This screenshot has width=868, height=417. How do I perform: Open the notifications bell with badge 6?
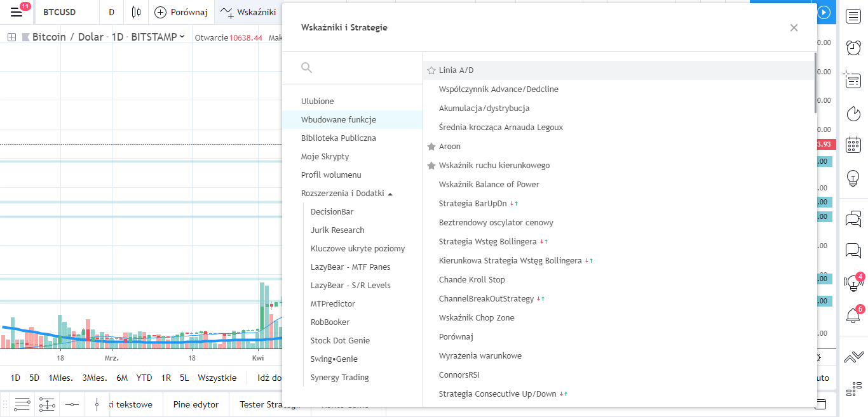(x=853, y=315)
